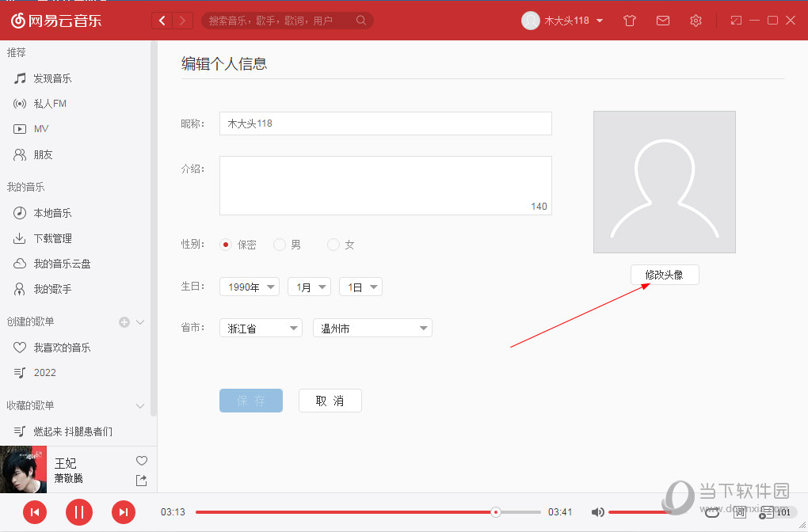Open the MV section in the sidebar

(36, 128)
